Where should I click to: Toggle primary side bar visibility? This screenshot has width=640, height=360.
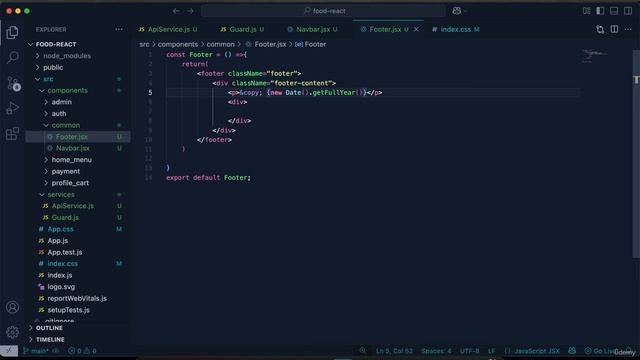pos(600,11)
